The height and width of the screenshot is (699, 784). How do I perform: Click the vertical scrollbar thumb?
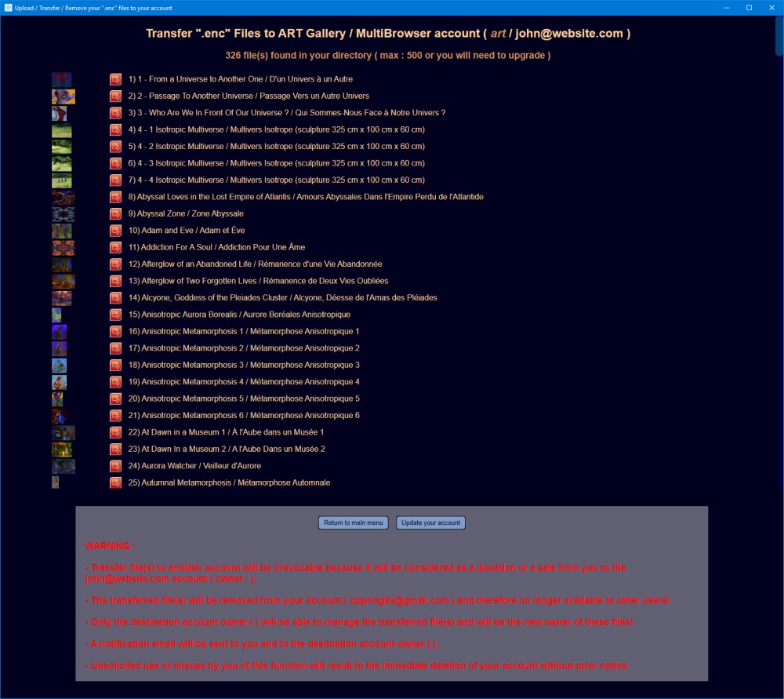point(779,36)
